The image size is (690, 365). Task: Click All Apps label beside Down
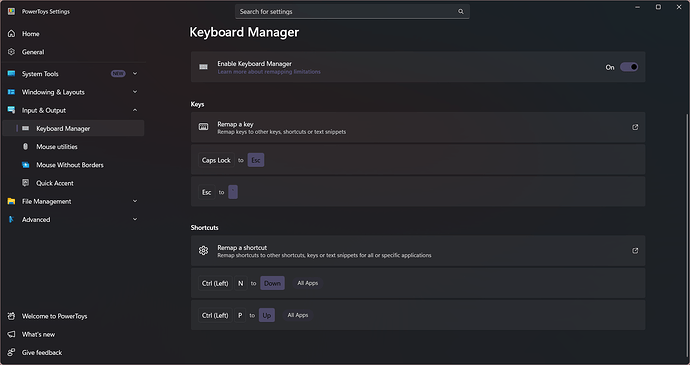[308, 283]
